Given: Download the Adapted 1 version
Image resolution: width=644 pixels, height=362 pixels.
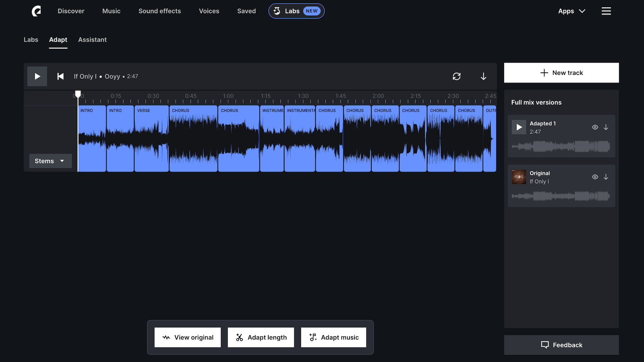Looking at the screenshot, I should (606, 127).
